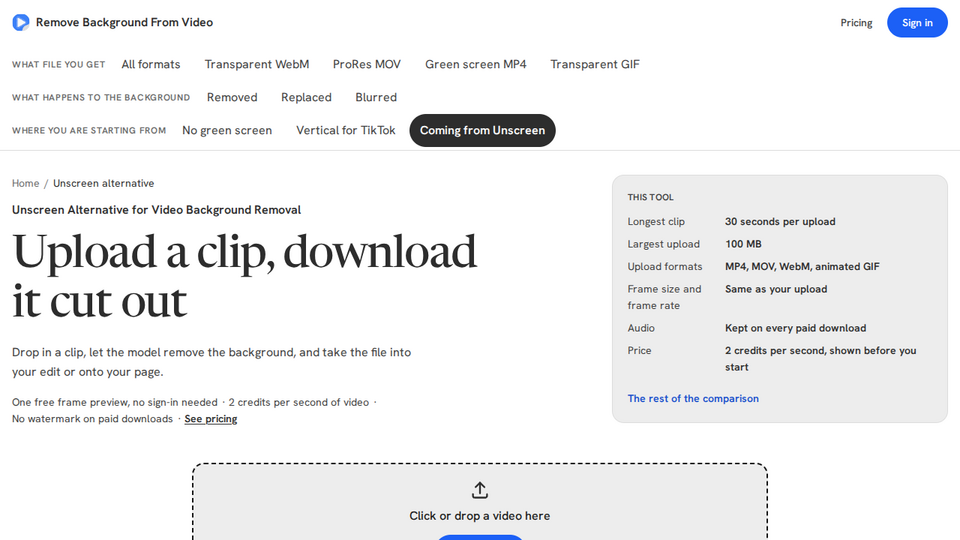Open the Remove Background From Video home title
This screenshot has height=540, width=960.
[x=124, y=23]
